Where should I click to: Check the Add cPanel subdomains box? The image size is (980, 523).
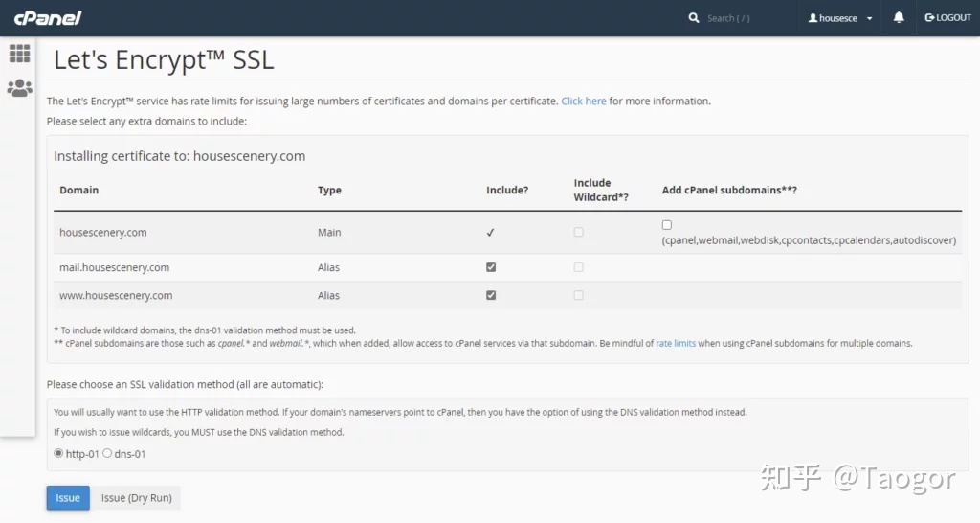click(x=667, y=225)
